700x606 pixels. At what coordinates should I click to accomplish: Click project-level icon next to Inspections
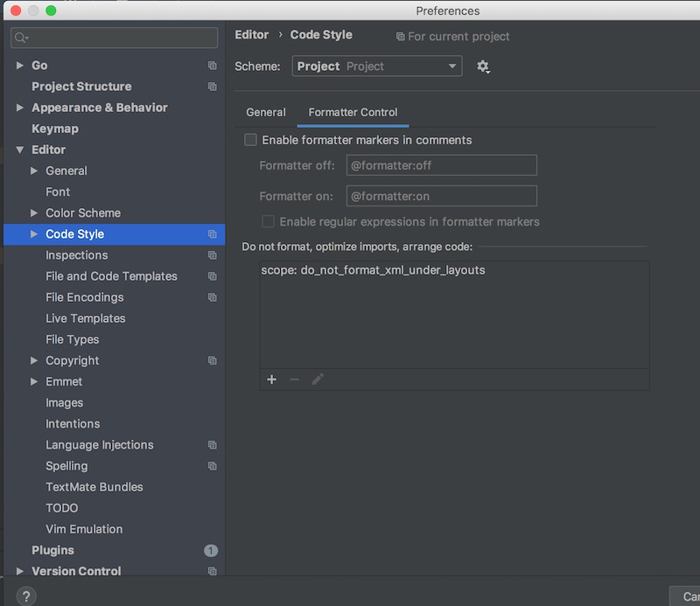212,255
